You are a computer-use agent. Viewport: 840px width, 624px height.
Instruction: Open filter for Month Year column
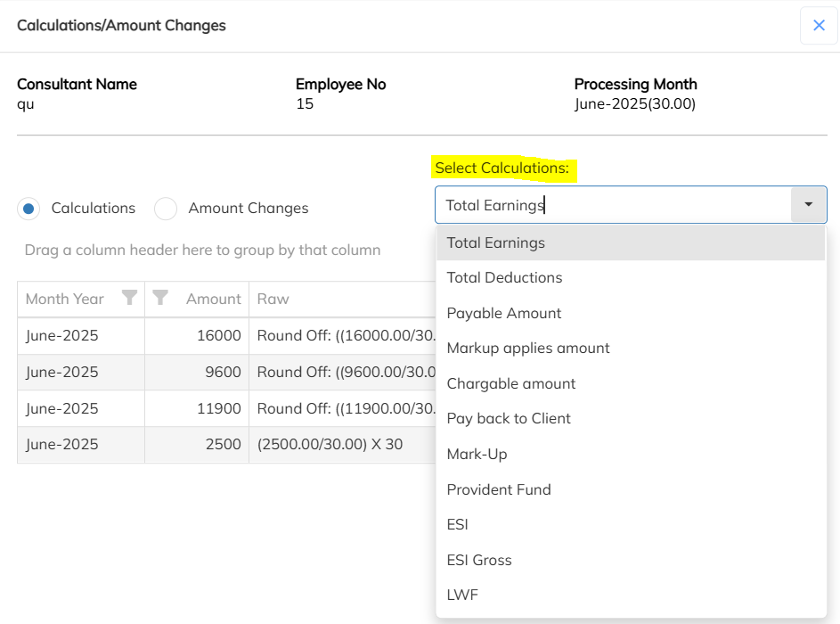[x=129, y=298]
